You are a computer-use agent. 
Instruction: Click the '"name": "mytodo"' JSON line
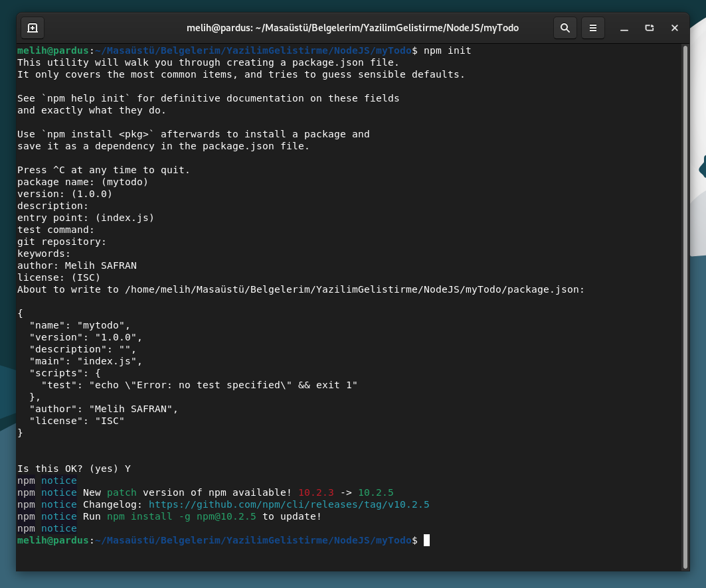(x=80, y=325)
